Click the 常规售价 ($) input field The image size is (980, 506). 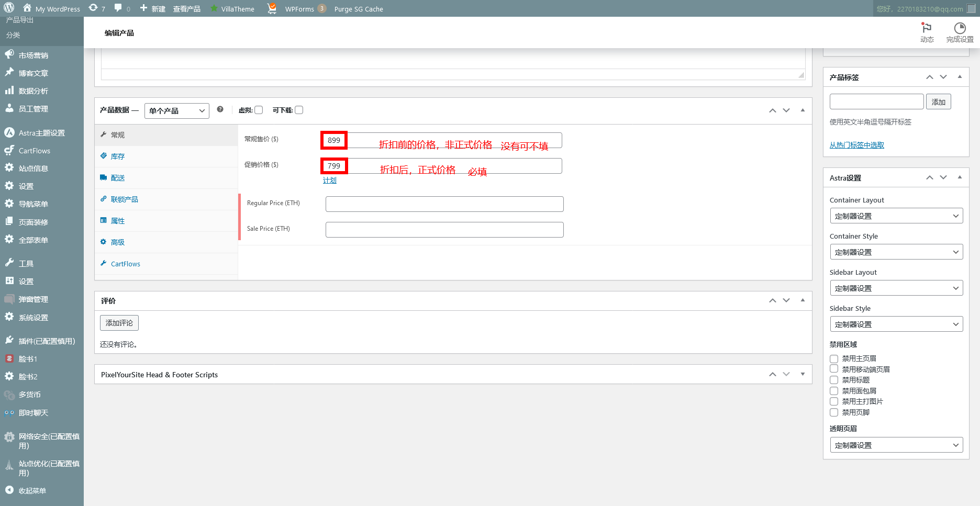(x=441, y=140)
